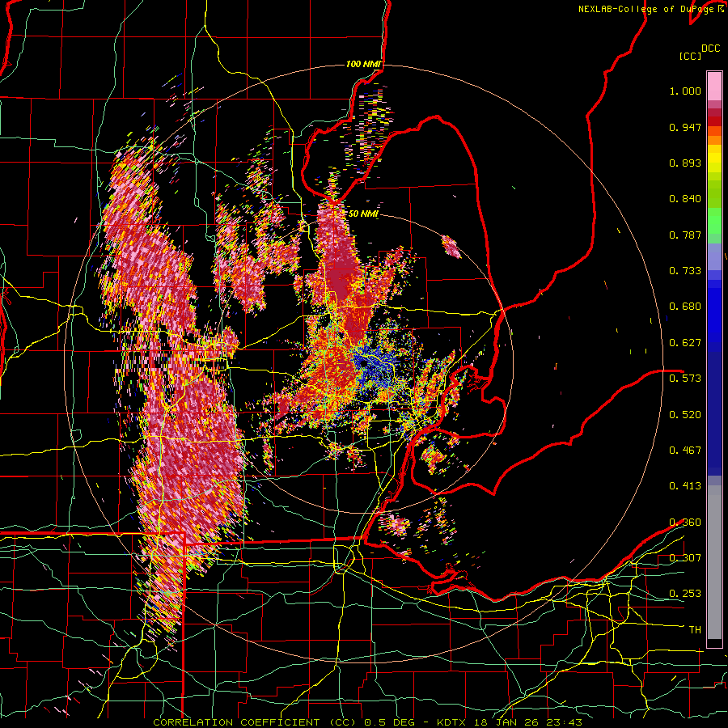Select the 0.573 scale value
This screenshot has height=728, width=728.
pos(685,378)
